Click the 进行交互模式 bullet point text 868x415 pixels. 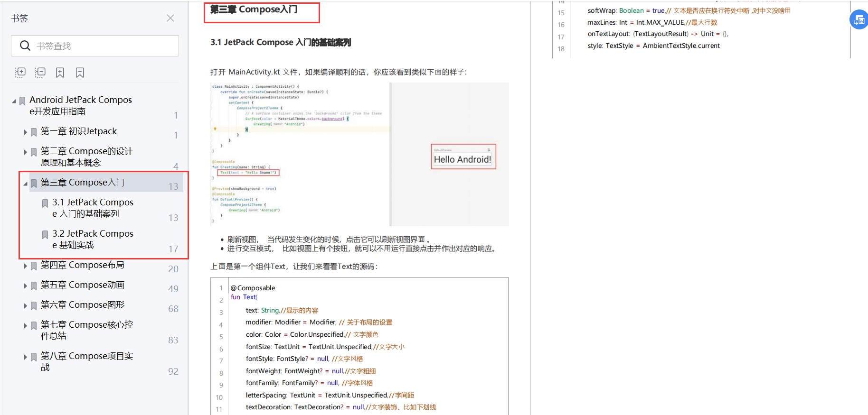pyautogui.click(x=363, y=249)
